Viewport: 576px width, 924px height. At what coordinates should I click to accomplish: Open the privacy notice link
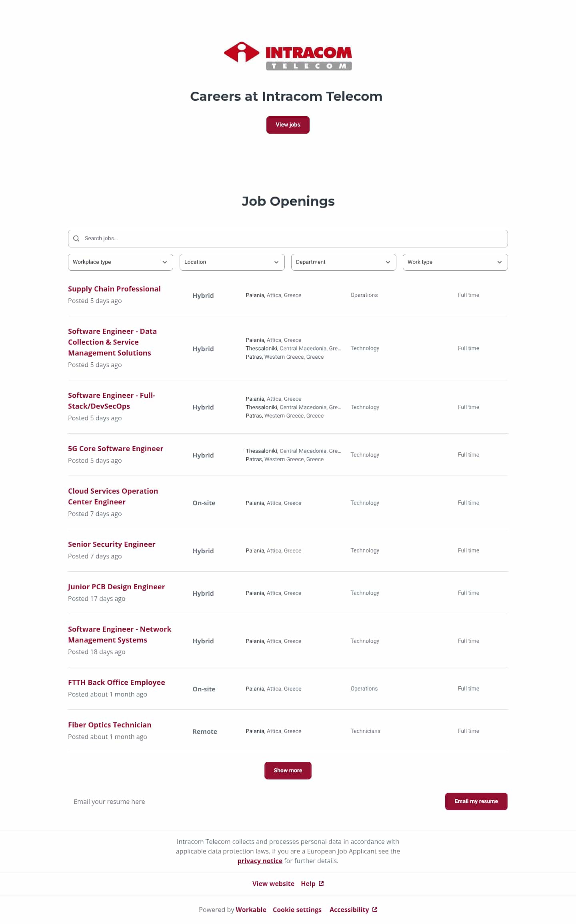tap(260, 861)
